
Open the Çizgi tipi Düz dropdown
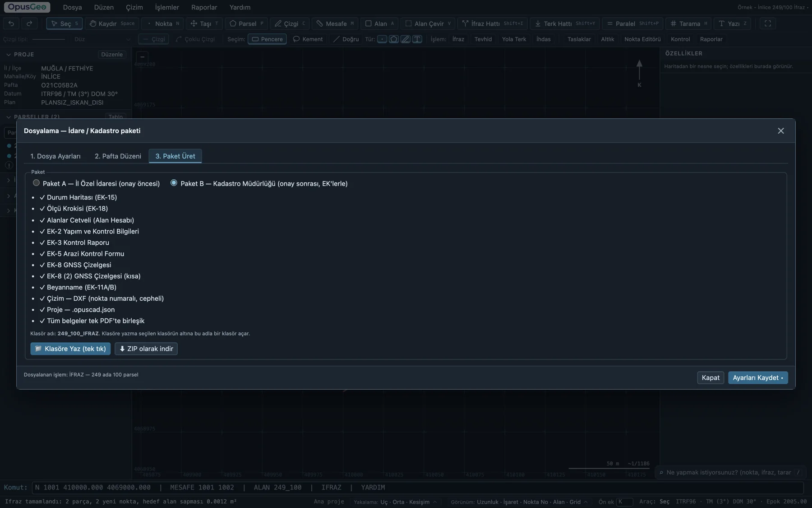(x=102, y=39)
